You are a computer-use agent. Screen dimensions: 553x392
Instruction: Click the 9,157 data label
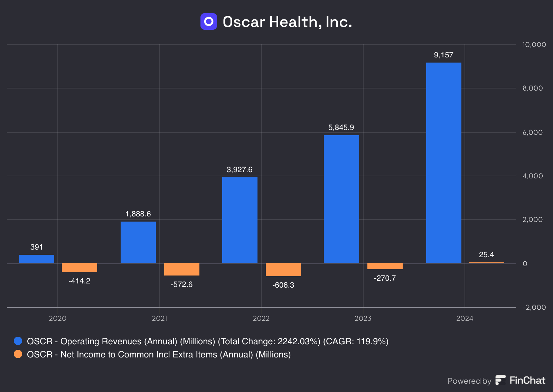pos(444,55)
